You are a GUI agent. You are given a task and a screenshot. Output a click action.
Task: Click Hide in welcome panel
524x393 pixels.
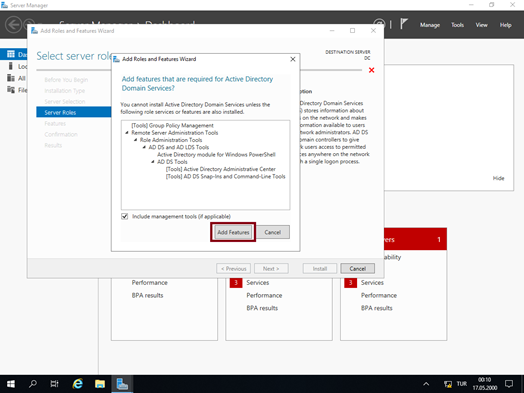tap(498, 178)
